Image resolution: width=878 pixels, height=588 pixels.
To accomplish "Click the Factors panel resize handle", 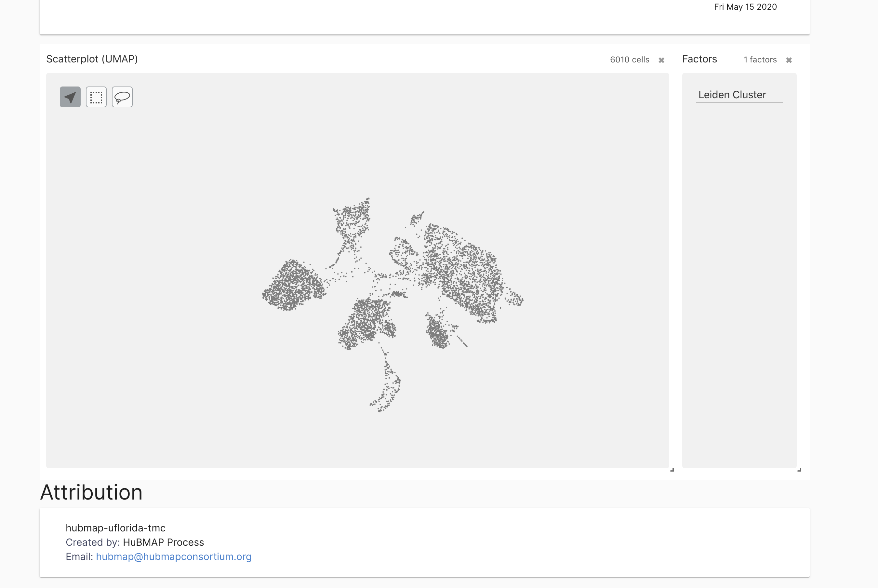I will pos(799,470).
